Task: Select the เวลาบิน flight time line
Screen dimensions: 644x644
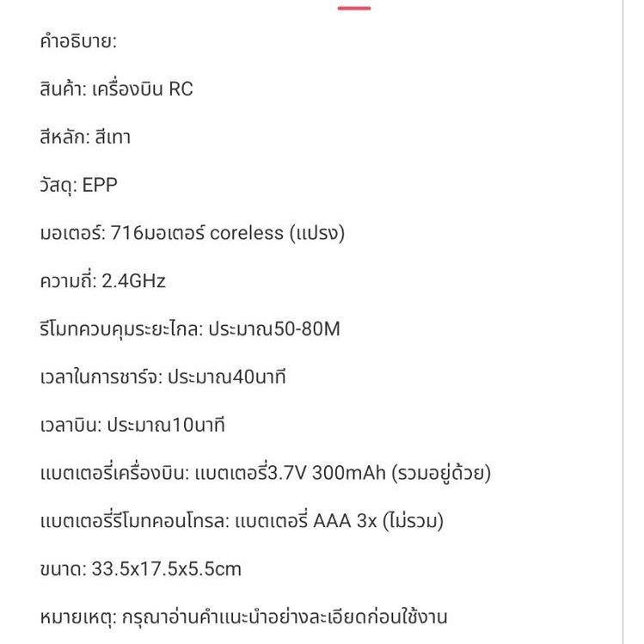Action: pos(132,425)
